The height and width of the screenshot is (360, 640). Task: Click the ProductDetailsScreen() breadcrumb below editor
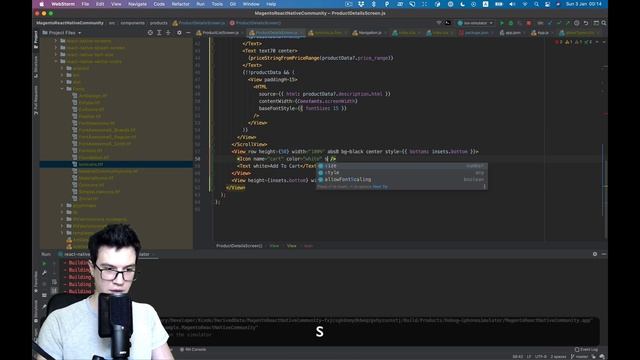[x=239, y=246]
